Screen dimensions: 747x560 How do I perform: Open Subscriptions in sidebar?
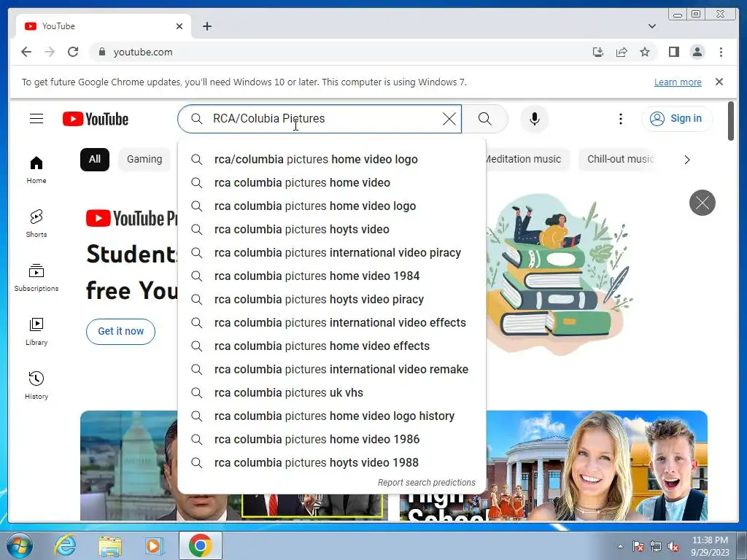tap(36, 278)
